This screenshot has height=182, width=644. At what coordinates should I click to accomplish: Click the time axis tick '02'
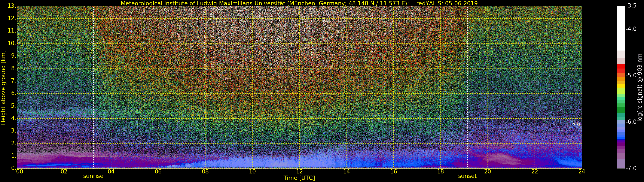coord(64,172)
